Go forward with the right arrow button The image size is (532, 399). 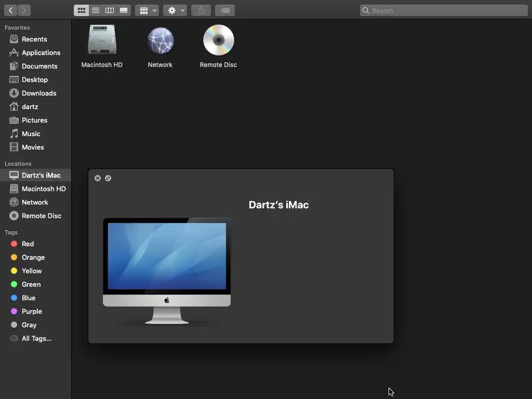click(24, 10)
